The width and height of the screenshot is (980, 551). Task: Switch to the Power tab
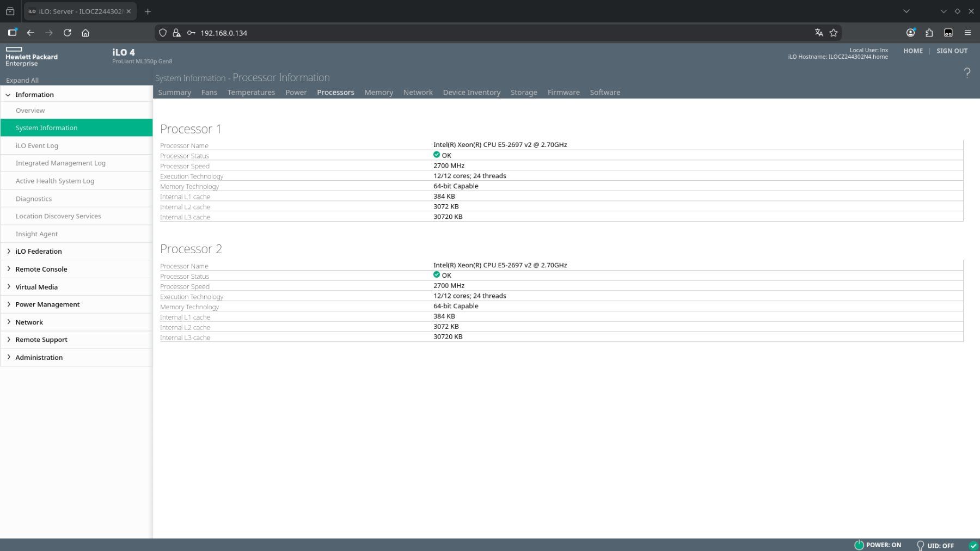(296, 93)
